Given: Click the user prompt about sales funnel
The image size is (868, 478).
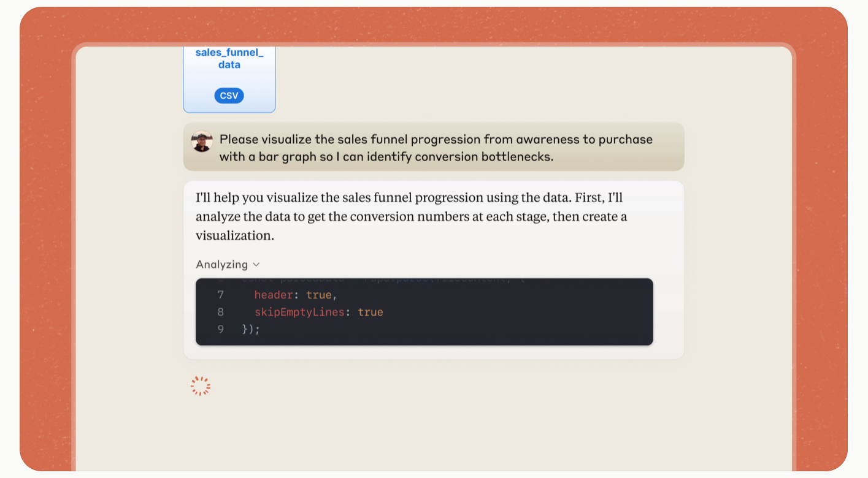Looking at the screenshot, I should click(x=436, y=148).
